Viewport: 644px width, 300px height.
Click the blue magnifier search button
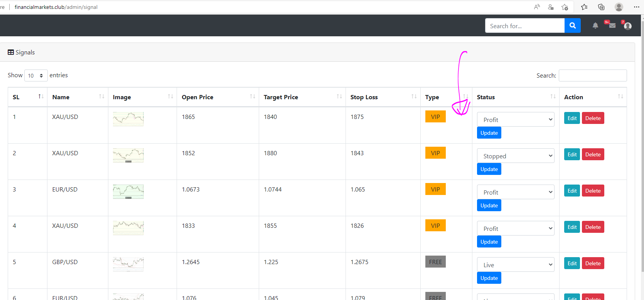(572, 25)
